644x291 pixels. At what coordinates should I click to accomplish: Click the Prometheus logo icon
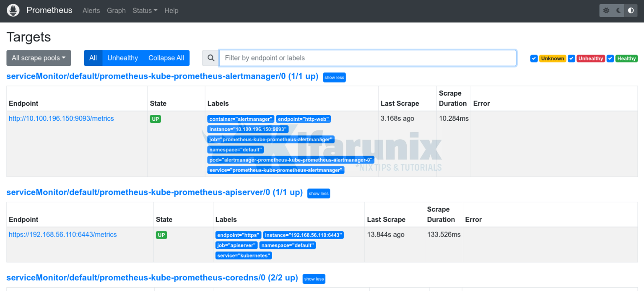coord(13,10)
